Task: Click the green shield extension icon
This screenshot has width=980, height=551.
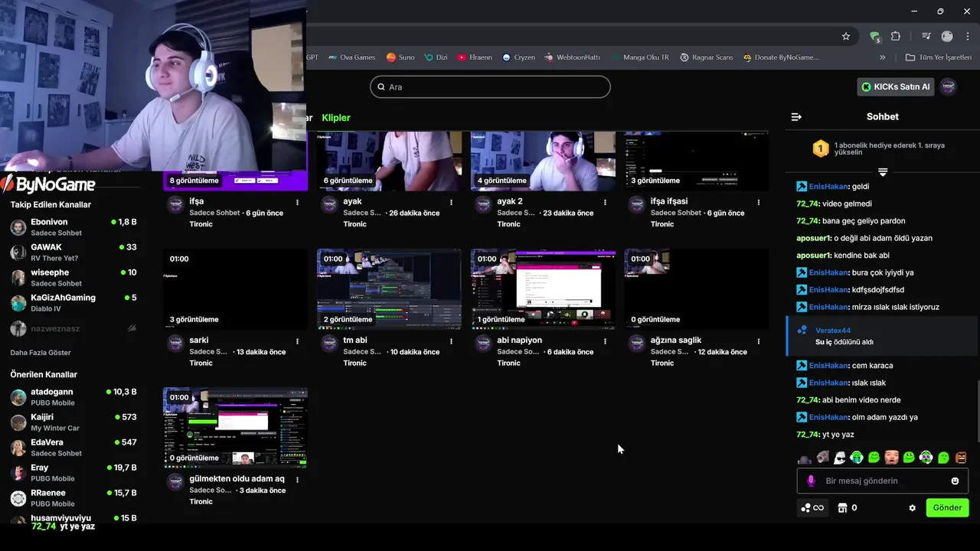Action: [874, 36]
